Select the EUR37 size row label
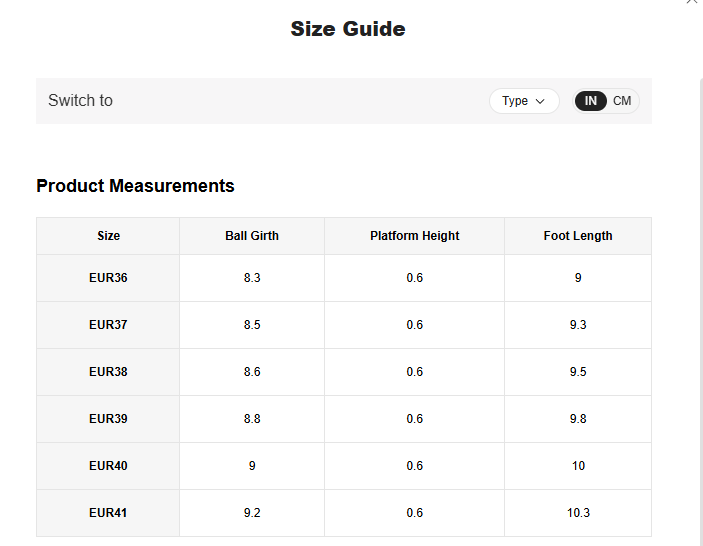This screenshot has height=546, width=703. (x=108, y=325)
